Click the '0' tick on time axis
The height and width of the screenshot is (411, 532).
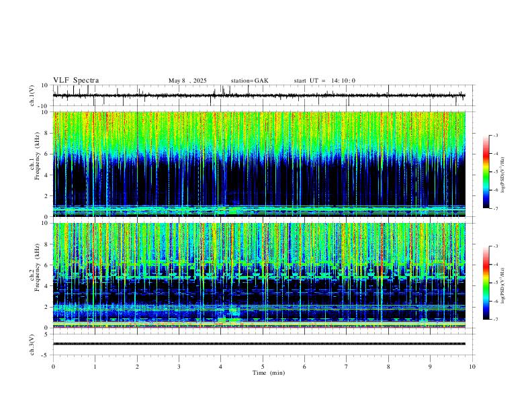coord(53,367)
